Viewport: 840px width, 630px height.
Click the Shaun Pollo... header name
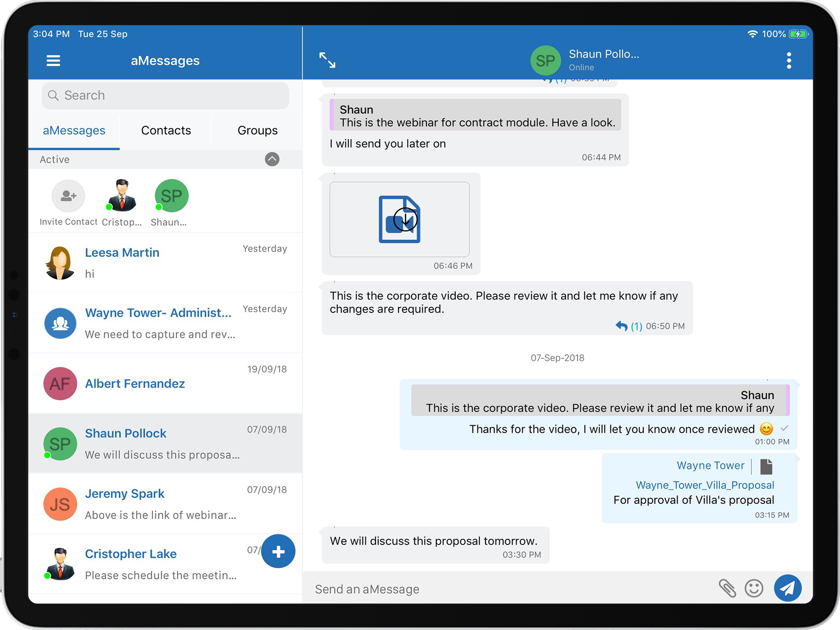[604, 54]
